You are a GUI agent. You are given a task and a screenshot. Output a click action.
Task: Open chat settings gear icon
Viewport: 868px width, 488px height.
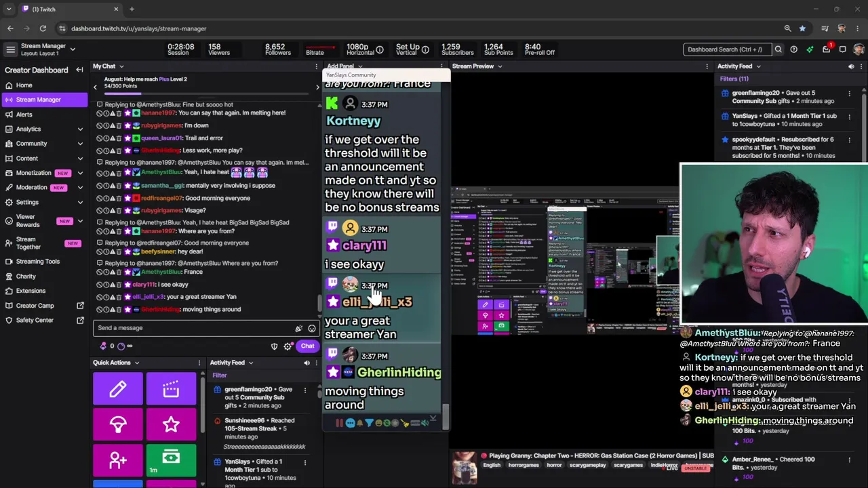pyautogui.click(x=288, y=346)
